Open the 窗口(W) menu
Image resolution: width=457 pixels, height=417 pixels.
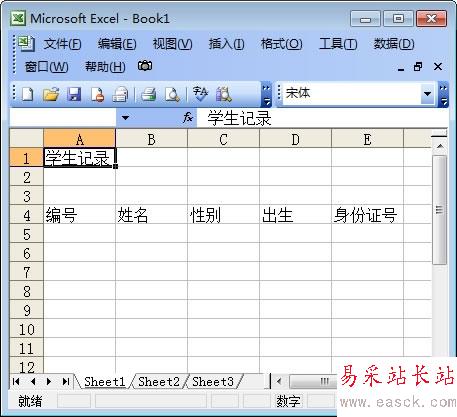coord(46,67)
